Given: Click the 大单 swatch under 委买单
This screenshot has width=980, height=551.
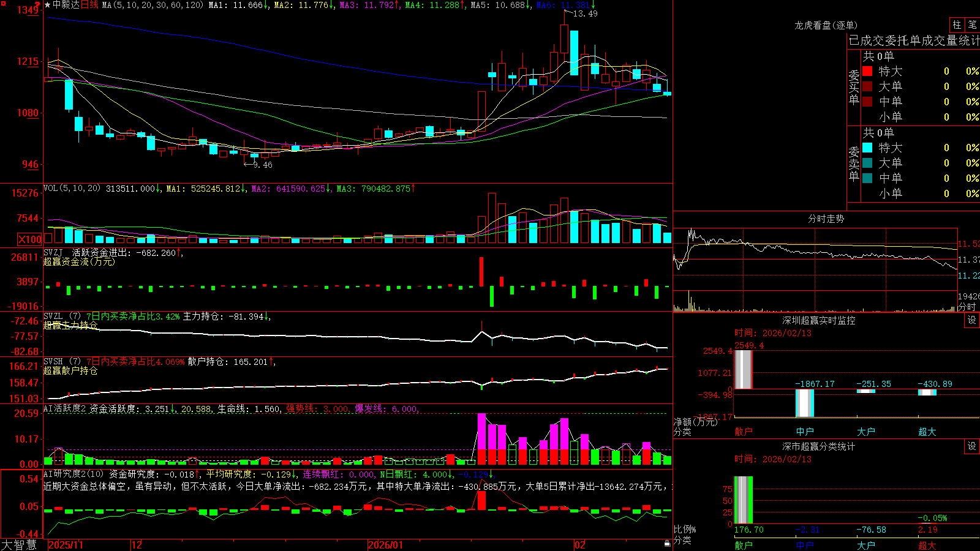Looking at the screenshot, I should (867, 86).
